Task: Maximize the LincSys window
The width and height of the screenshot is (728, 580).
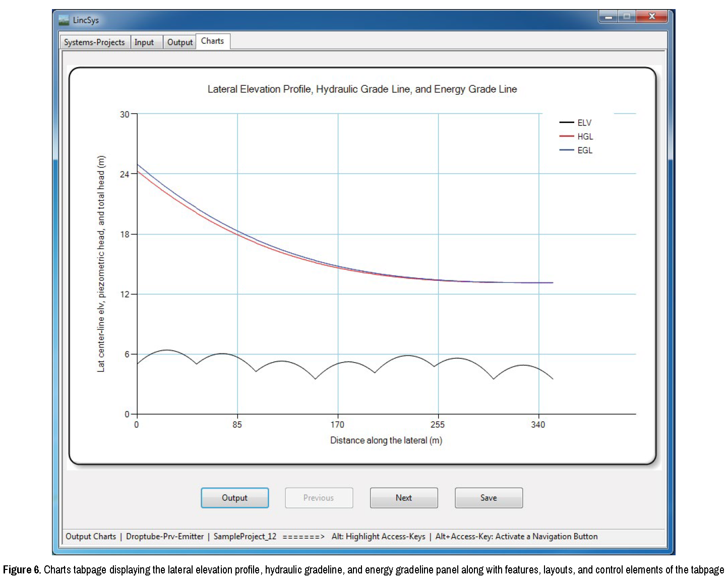Action: tap(627, 17)
